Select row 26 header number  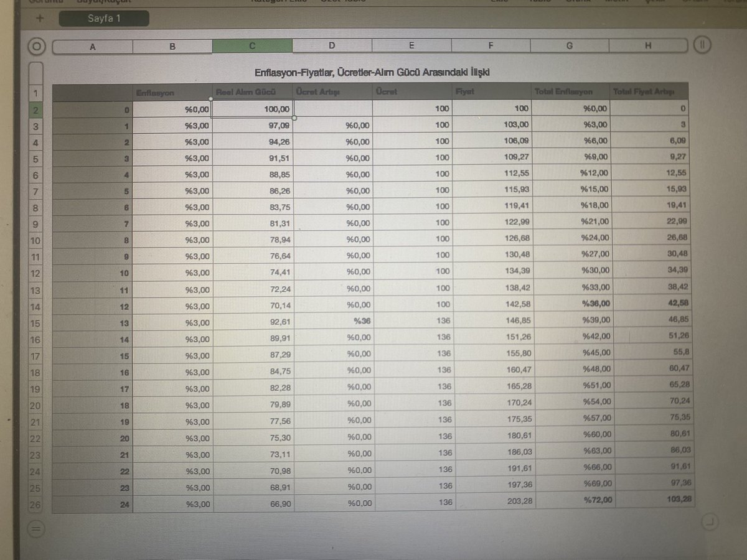pyautogui.click(x=34, y=505)
